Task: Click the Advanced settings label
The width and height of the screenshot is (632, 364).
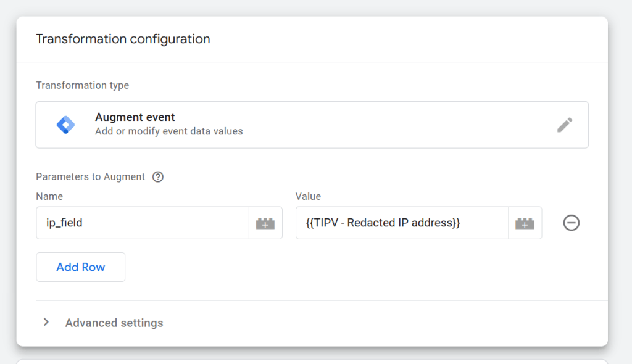Action: (x=114, y=323)
